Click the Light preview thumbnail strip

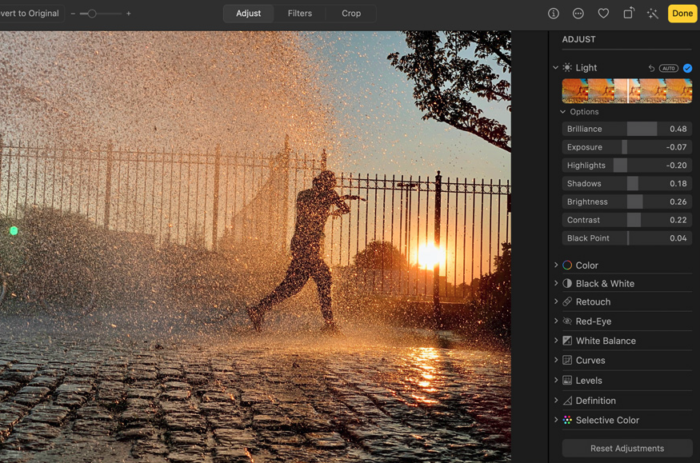(626, 91)
